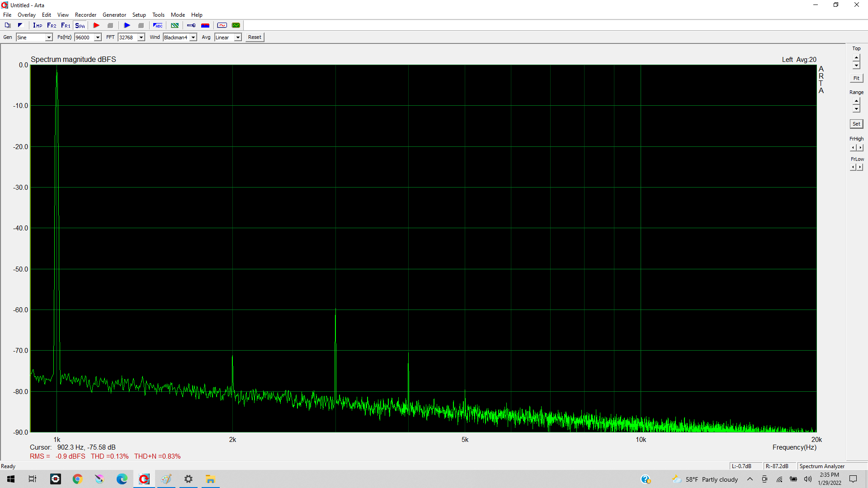The width and height of the screenshot is (868, 488).
Task: Open the File menu
Action: 7,15
